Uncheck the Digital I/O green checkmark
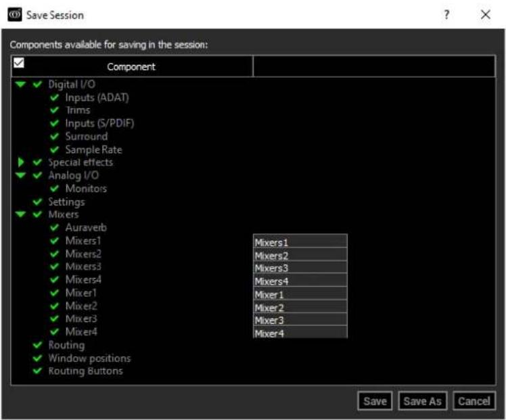Viewport: 506px width, 420px height. [x=37, y=85]
